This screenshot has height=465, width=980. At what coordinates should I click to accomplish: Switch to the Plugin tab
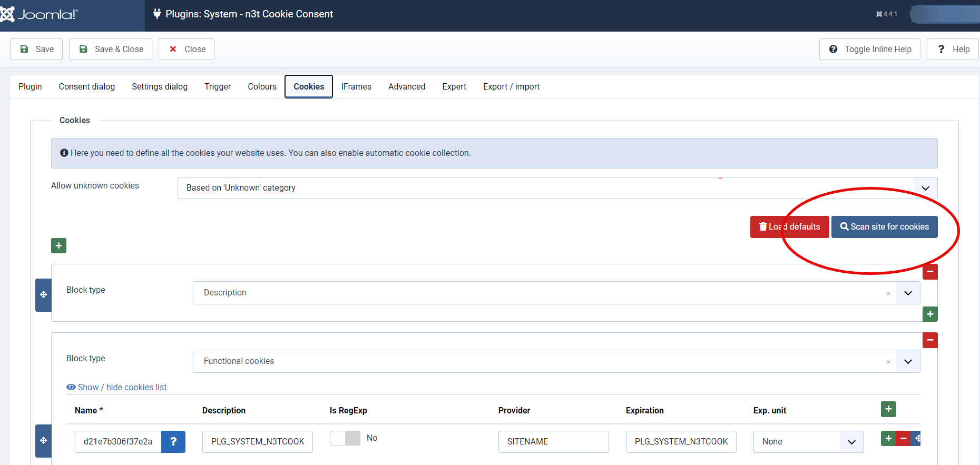click(30, 86)
